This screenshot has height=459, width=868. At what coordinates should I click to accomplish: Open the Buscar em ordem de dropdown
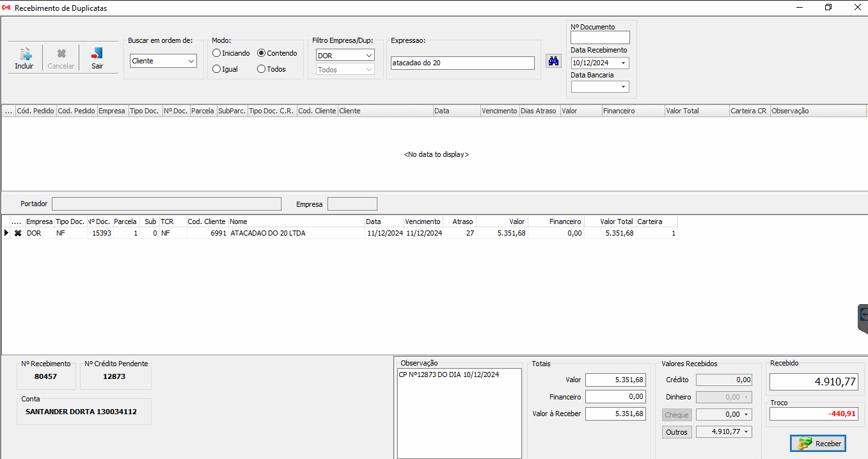(x=163, y=61)
